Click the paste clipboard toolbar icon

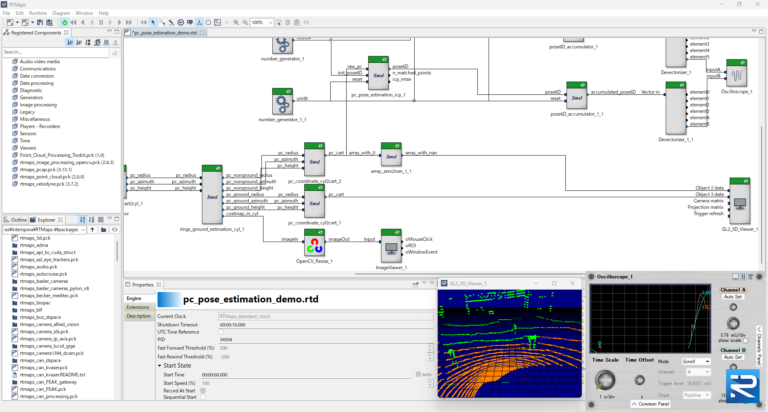297,23
